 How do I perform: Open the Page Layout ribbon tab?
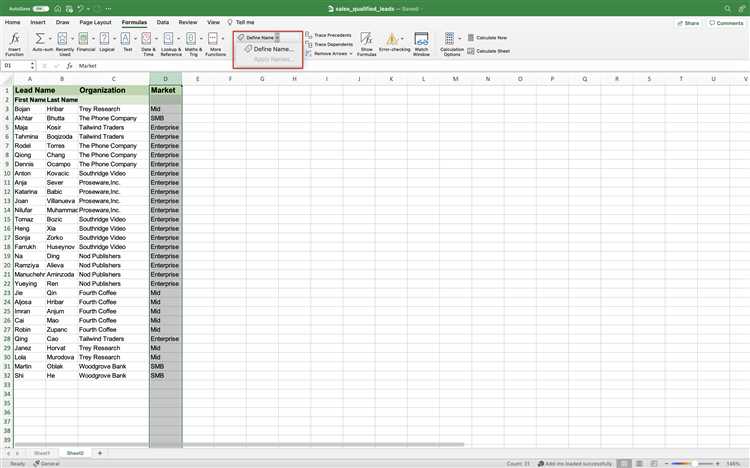(95, 22)
